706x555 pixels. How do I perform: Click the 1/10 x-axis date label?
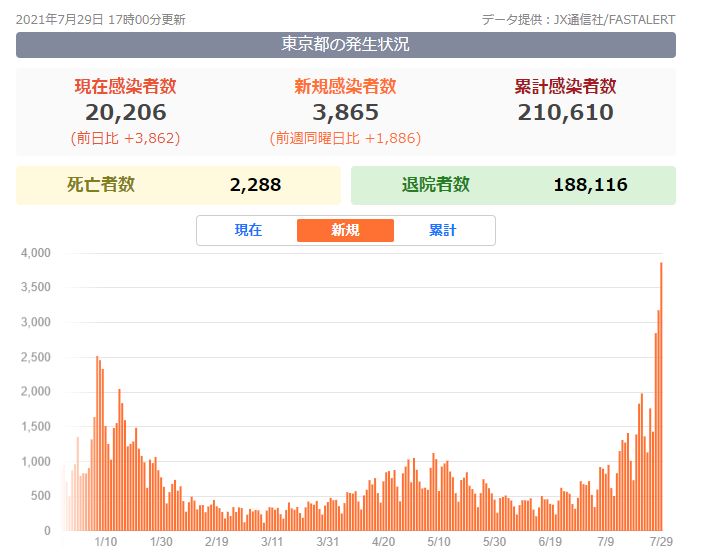click(106, 541)
